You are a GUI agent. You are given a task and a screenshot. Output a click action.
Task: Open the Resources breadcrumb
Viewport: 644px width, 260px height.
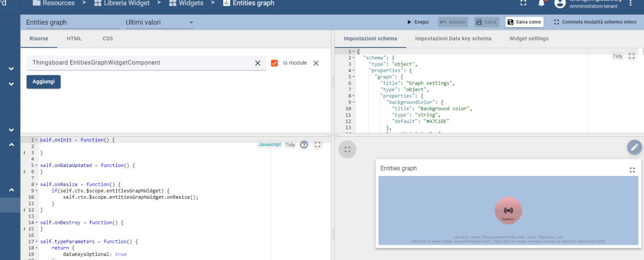(x=53, y=3)
